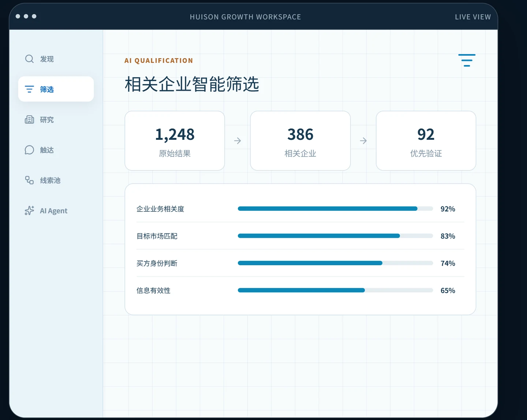Click the LIVE VIEW label

(473, 17)
